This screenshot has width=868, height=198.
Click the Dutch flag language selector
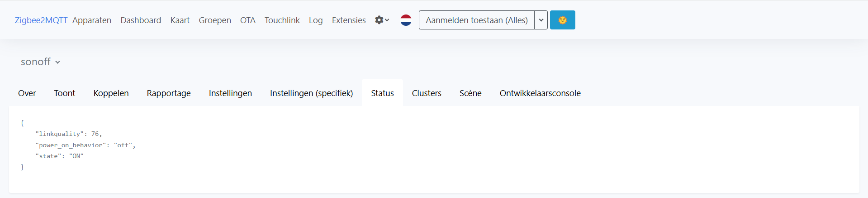click(406, 20)
